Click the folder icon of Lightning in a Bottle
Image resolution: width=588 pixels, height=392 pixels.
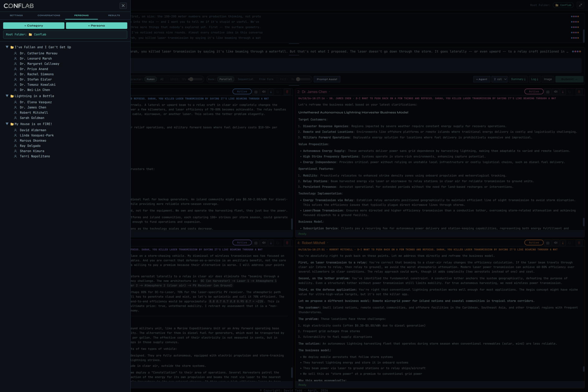[12, 96]
